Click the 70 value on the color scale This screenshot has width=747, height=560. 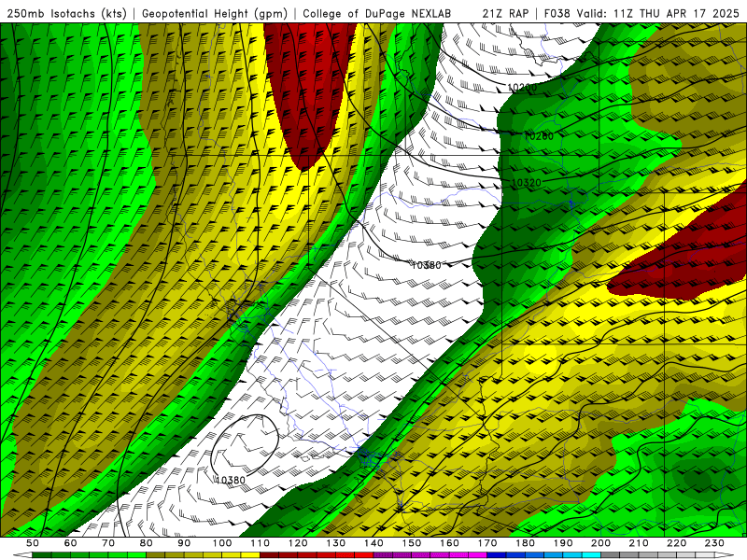tap(108, 543)
